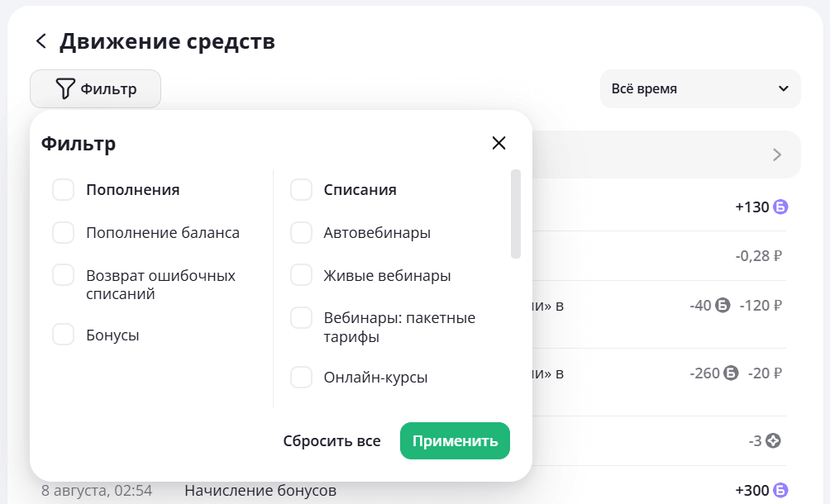The image size is (830, 504).
Task: Click the round token icon next to -3
Action: [x=773, y=440]
